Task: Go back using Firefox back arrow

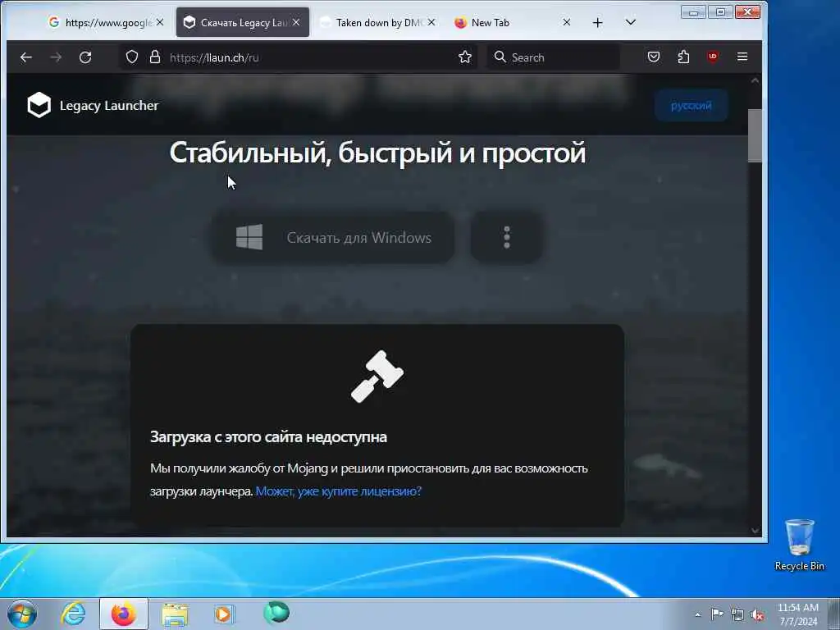Action: [x=25, y=57]
